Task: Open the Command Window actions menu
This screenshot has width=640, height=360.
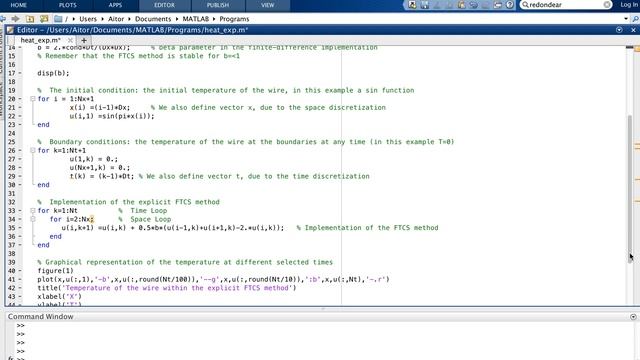Action: tap(633, 317)
